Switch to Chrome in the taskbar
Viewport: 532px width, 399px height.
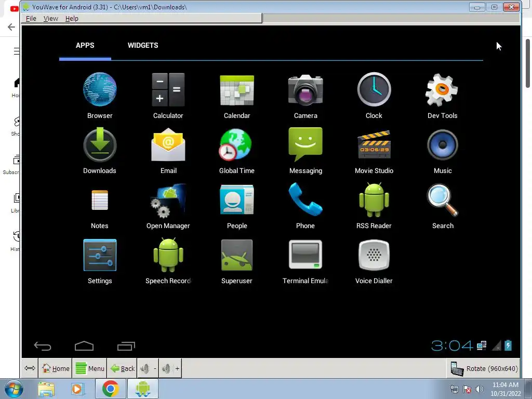(110, 389)
